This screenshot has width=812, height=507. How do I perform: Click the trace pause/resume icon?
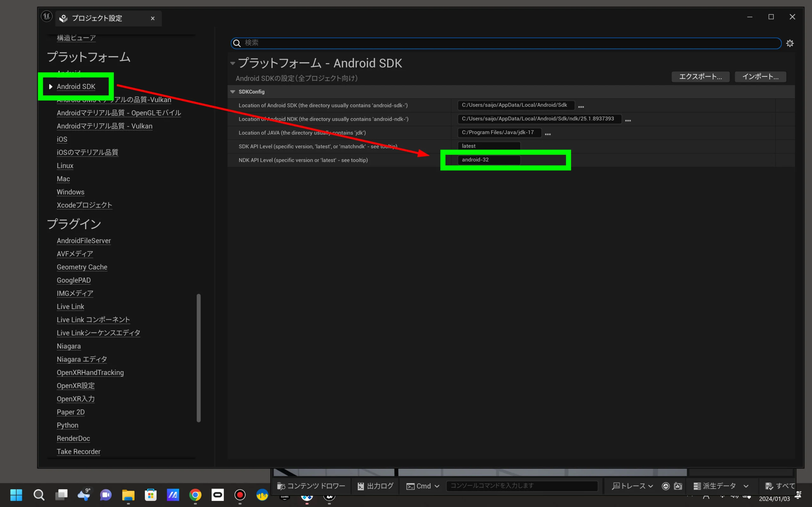[666, 486]
